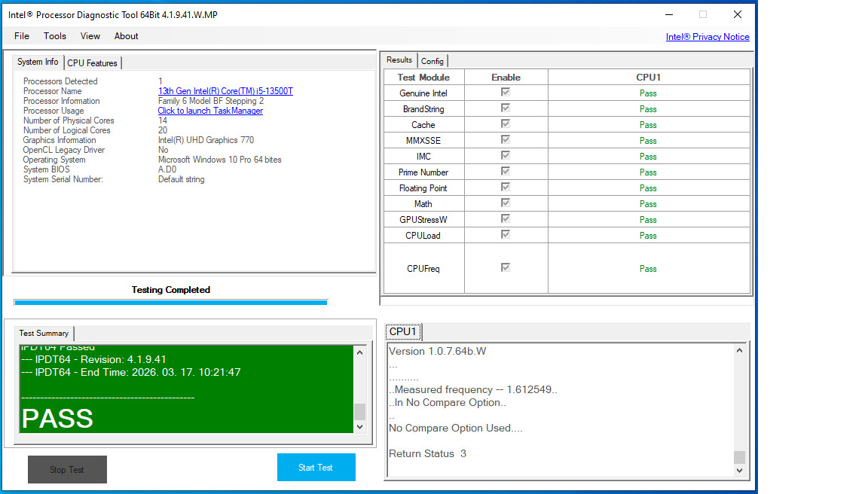The image size is (868, 494).
Task: Open the 13th Gen Intel Core i5-13500T link
Action: click(x=225, y=90)
